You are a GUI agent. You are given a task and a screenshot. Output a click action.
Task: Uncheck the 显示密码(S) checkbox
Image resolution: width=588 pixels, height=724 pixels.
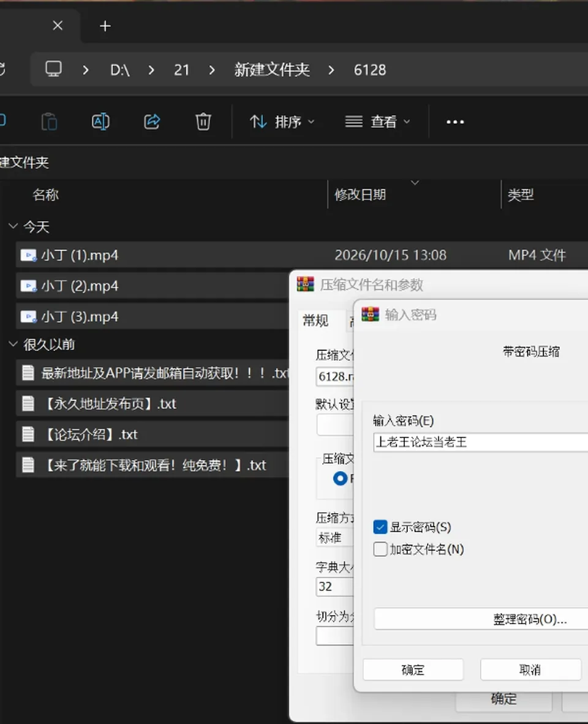point(380,527)
